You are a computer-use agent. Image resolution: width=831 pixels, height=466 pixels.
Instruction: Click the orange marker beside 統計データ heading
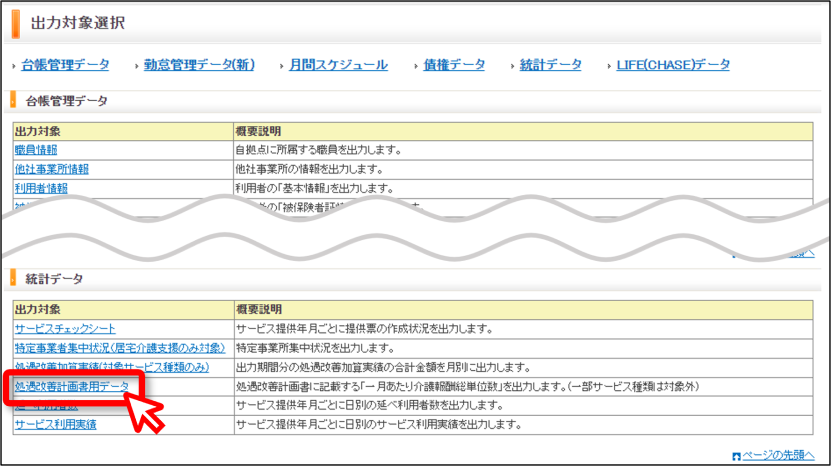13,278
